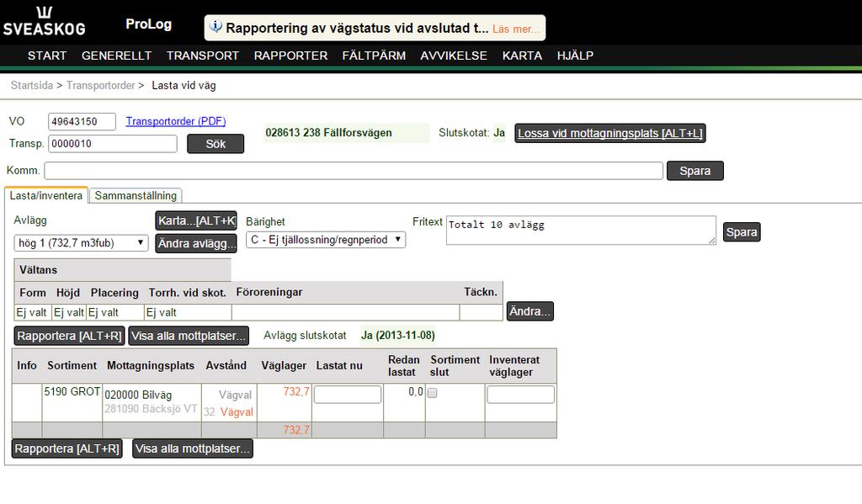Open the AVVIKELSE menu
The image size is (862, 504).
pyautogui.click(x=454, y=56)
